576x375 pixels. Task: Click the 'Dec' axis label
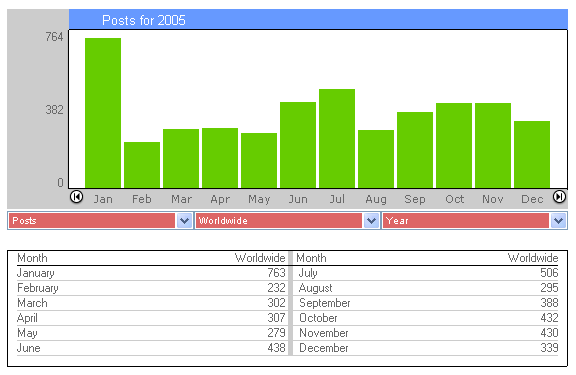(x=532, y=199)
